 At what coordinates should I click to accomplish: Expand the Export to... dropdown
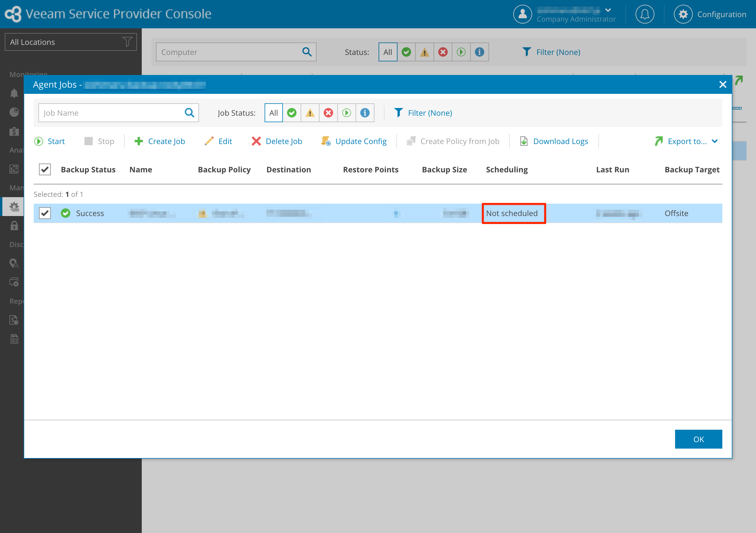coord(687,141)
